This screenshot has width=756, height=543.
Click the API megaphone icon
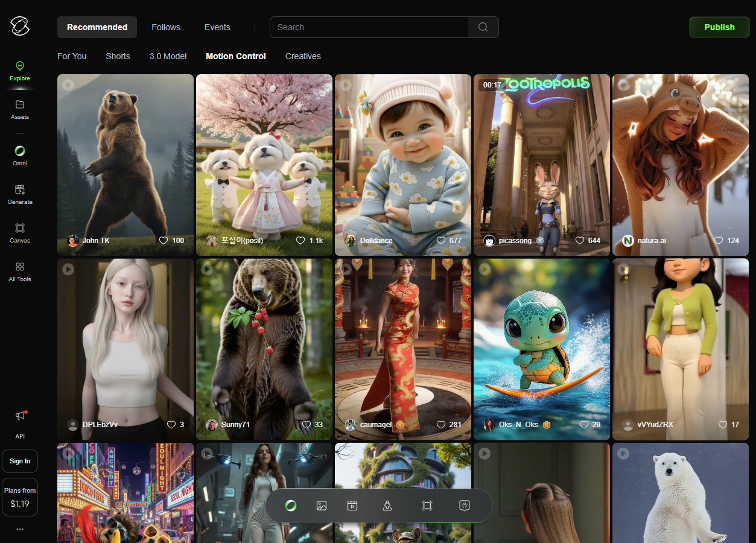pyautogui.click(x=21, y=416)
